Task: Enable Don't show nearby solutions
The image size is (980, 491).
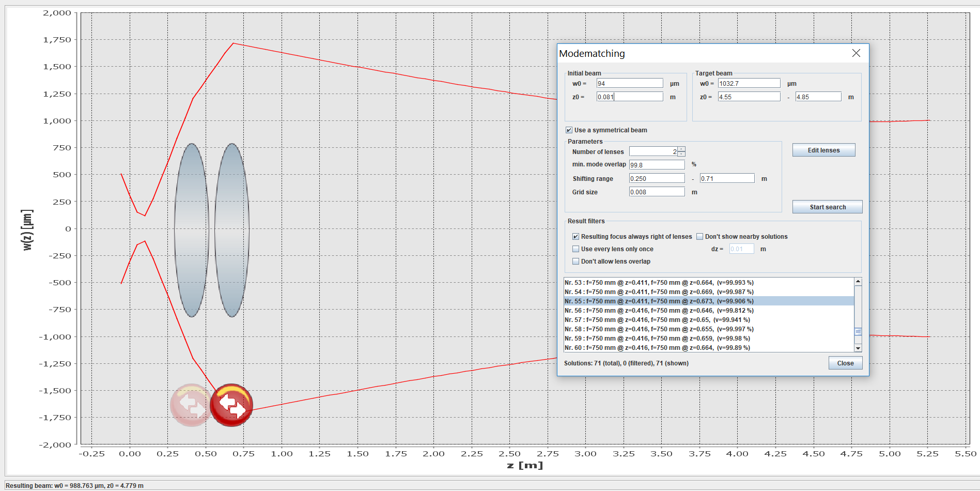Action: 699,237
